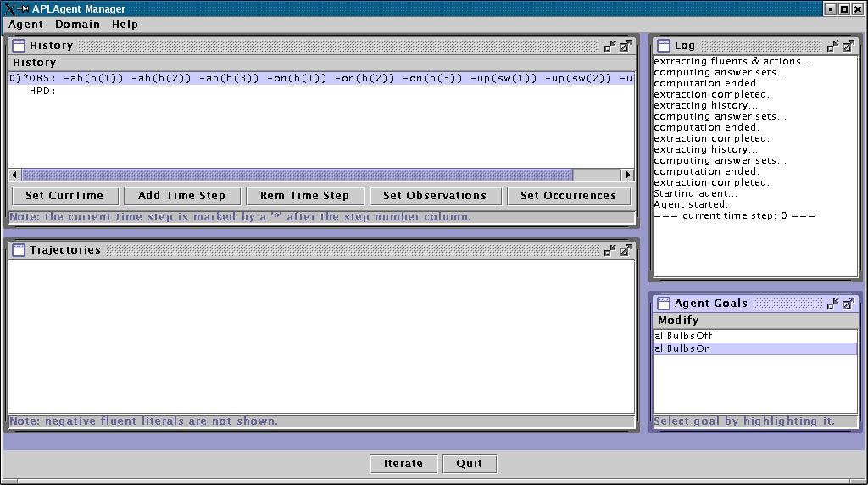The image size is (868, 485).
Task: Click the Add Time Step button
Action: pyautogui.click(x=181, y=196)
